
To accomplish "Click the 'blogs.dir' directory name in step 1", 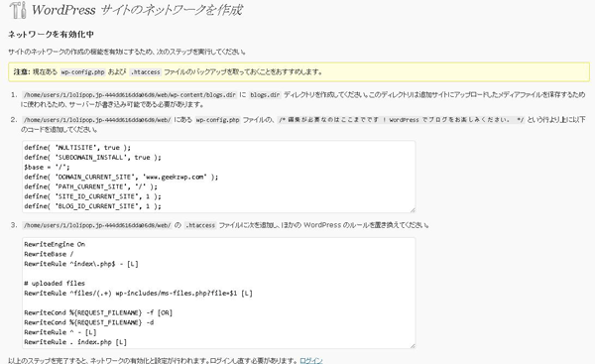I will tap(265, 95).
